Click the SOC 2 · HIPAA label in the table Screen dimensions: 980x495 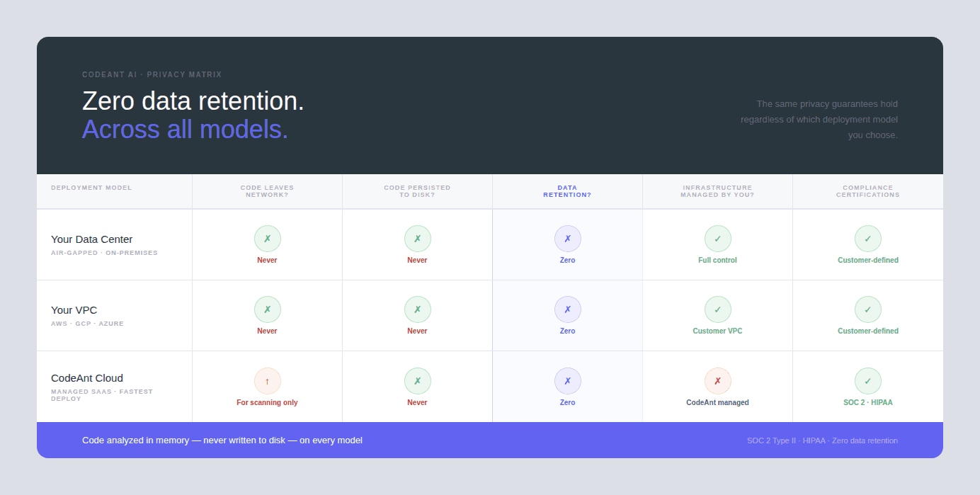pos(867,402)
